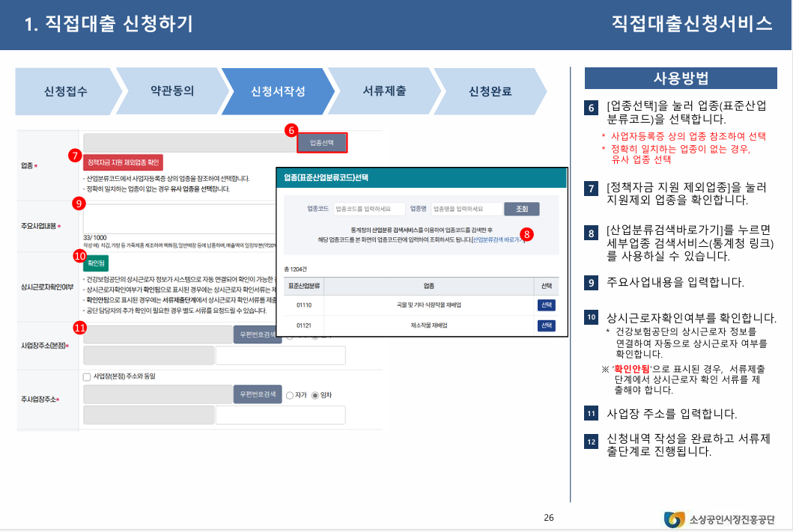This screenshot has width=793, height=532.
Task: Click marker 11 above 사업장주소(본점) field
Action: pyautogui.click(x=79, y=327)
